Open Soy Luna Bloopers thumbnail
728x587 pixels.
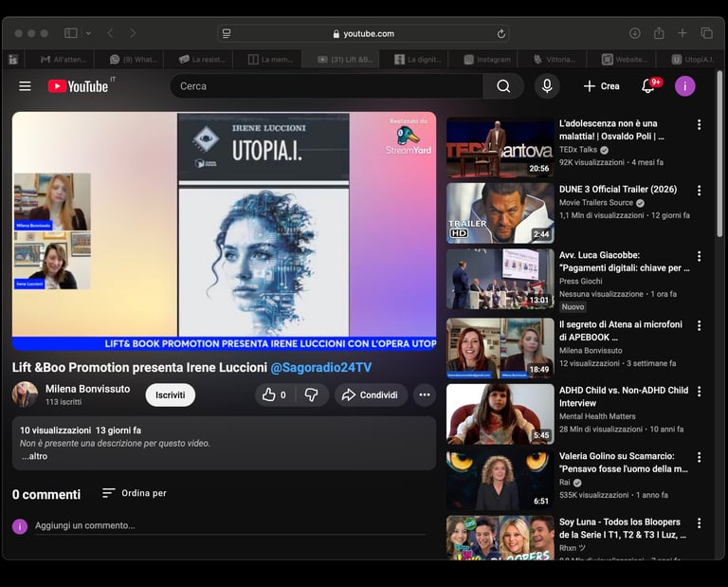(x=500, y=538)
